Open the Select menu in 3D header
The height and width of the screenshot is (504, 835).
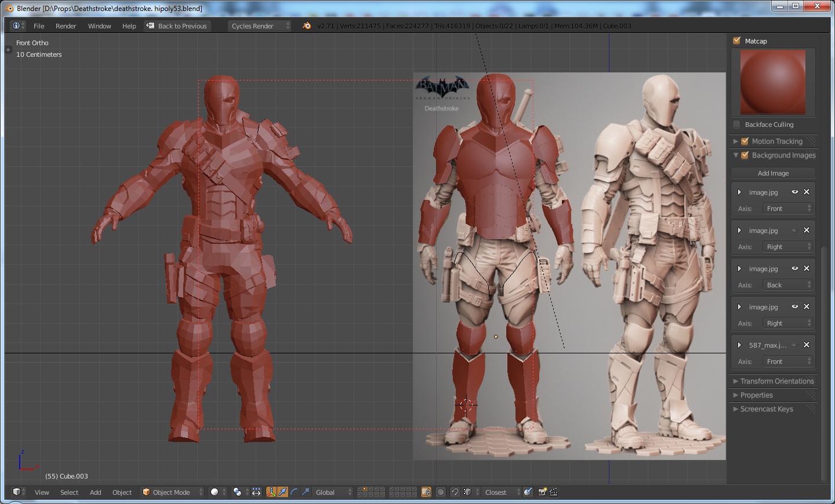(x=69, y=492)
